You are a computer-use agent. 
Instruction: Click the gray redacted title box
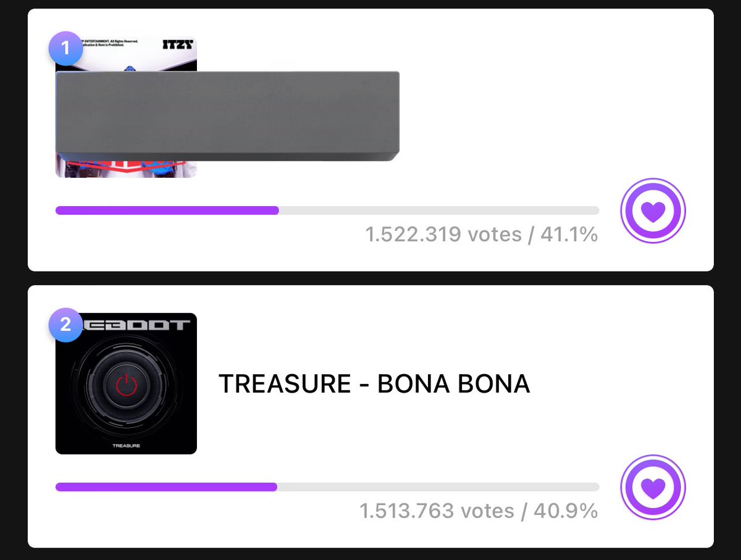click(227, 116)
